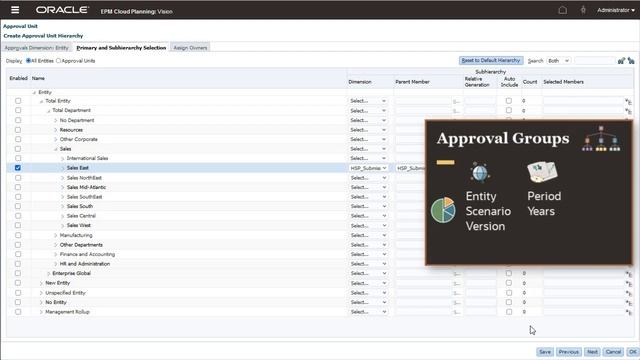This screenshot has width=640, height=360.
Task: Select the All Entities display option
Action: pyautogui.click(x=29, y=61)
